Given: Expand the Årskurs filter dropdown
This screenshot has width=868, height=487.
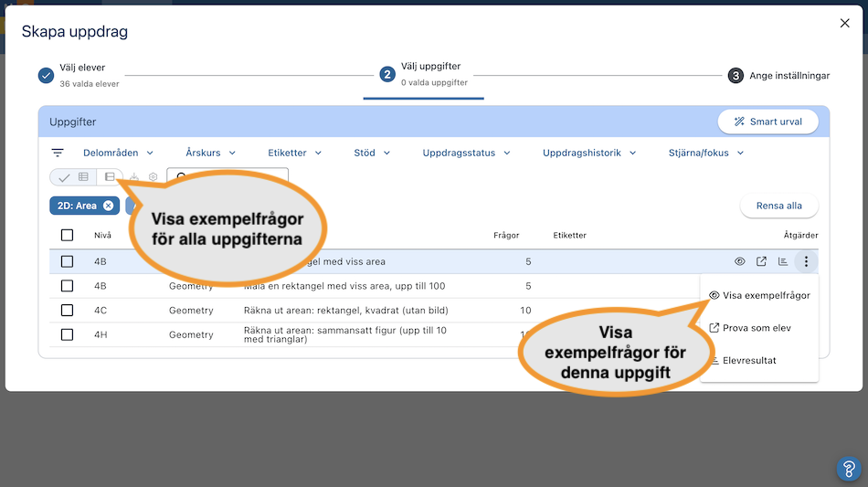Looking at the screenshot, I should pyautogui.click(x=210, y=154).
